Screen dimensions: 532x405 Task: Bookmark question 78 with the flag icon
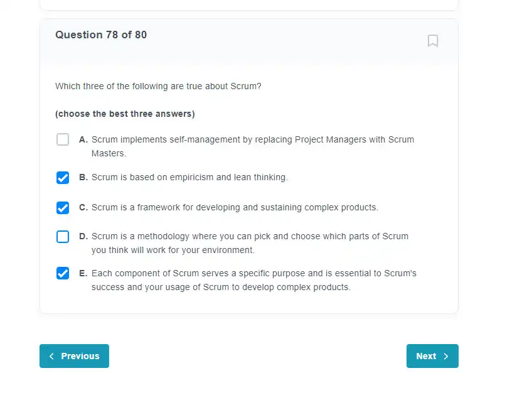[x=433, y=41]
